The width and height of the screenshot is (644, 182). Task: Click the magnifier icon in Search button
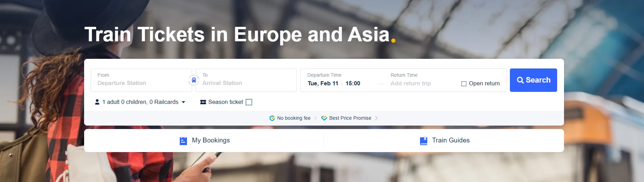520,80
